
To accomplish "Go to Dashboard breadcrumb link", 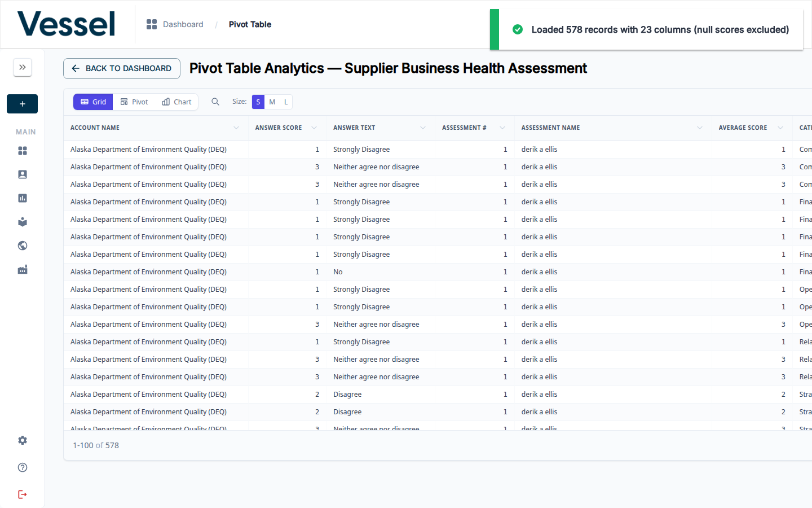I will click(x=183, y=24).
